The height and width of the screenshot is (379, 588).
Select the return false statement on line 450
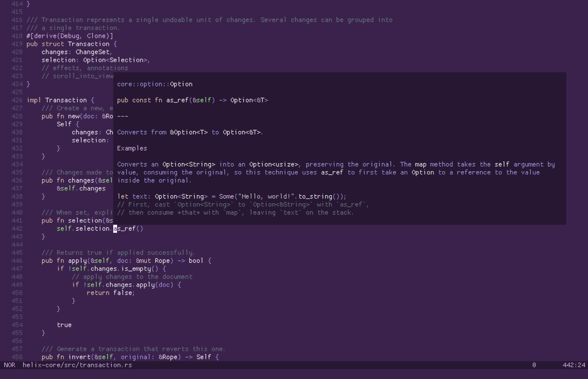(x=109, y=292)
